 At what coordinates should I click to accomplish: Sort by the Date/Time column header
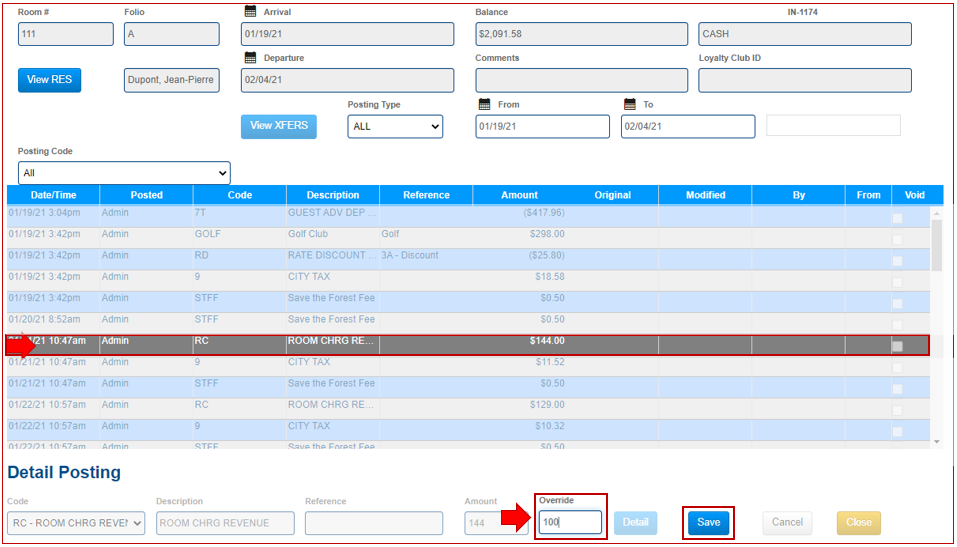(53, 195)
